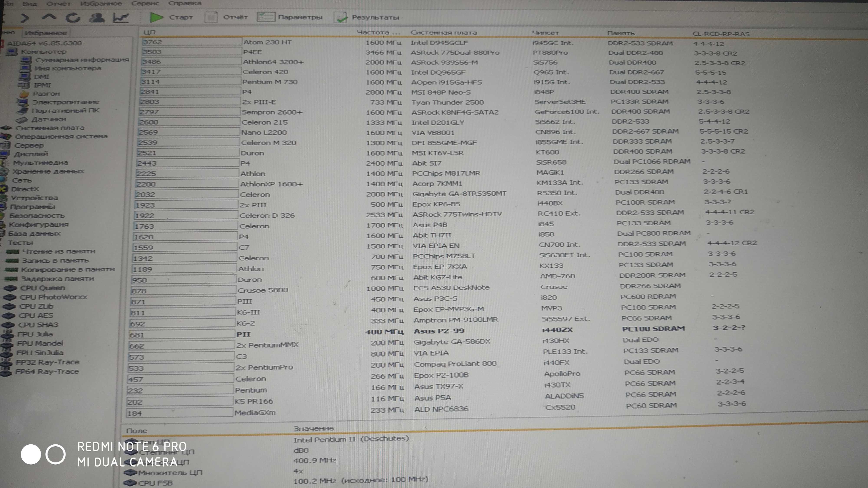Switch to the Избранное sidebar tab
Screen dimensions: 868x488
[46, 33]
